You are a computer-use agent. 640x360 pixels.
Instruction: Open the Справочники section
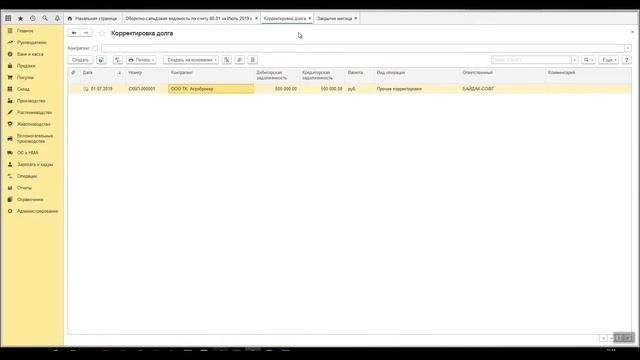point(30,200)
